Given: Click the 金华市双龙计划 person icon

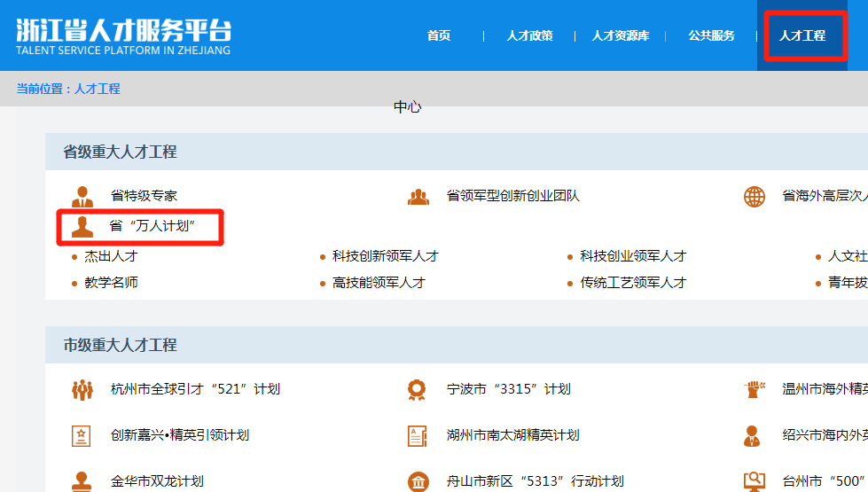Looking at the screenshot, I should pyautogui.click(x=82, y=481).
